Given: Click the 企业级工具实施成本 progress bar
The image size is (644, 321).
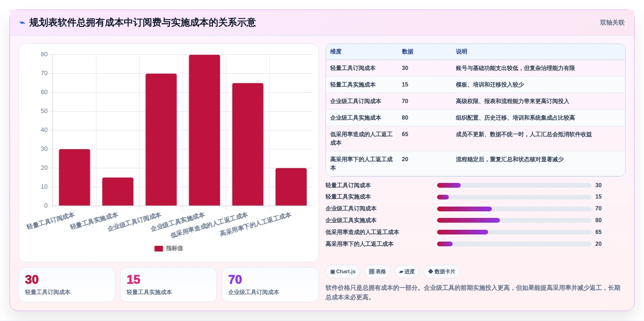Looking at the screenshot, I should 514,220.
